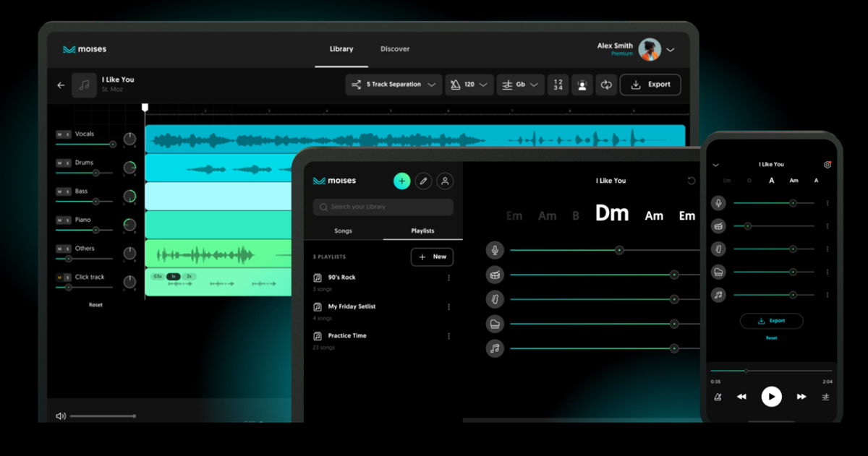Solo the Drums track on desktop

pos(67,163)
